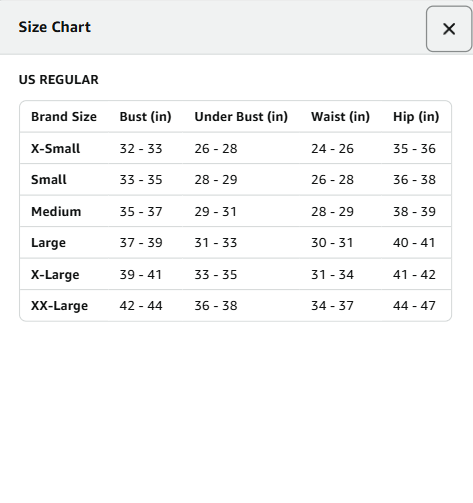This screenshot has width=473, height=503.
Task: Click the Large waist value 30 - 31
Action: click(332, 243)
